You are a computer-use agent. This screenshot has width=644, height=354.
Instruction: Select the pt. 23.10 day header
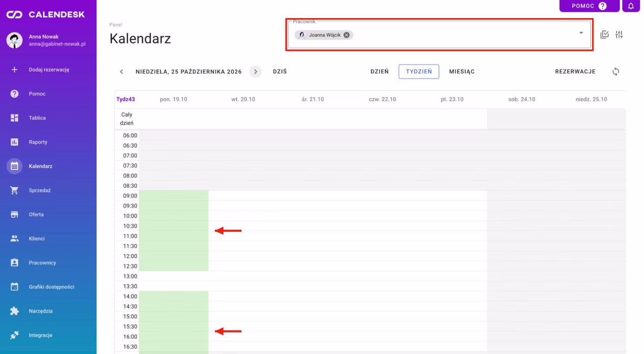tap(452, 99)
